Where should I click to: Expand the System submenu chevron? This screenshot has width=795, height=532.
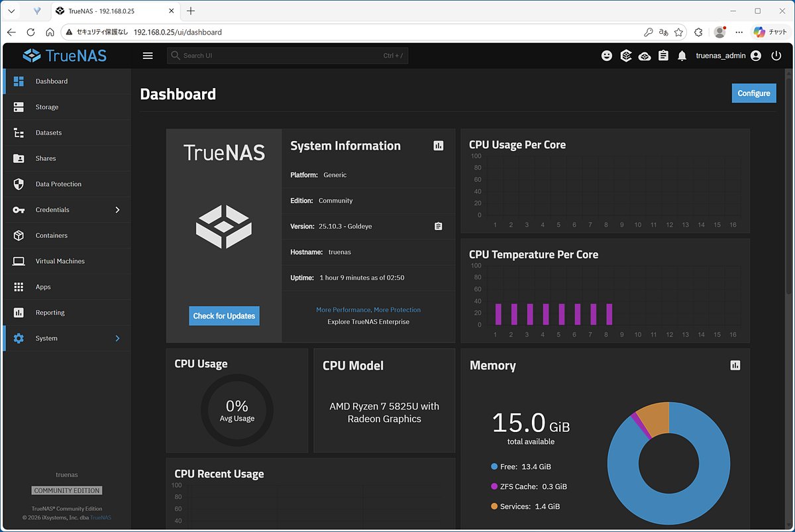[x=117, y=339]
